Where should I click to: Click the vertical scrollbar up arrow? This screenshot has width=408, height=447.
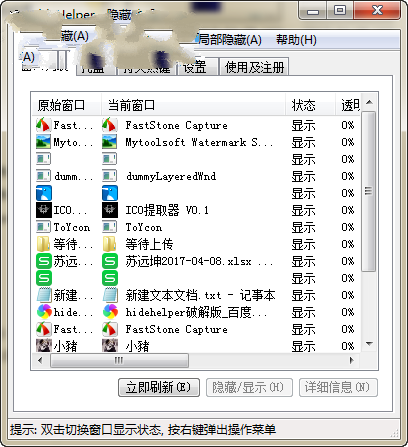point(369,102)
